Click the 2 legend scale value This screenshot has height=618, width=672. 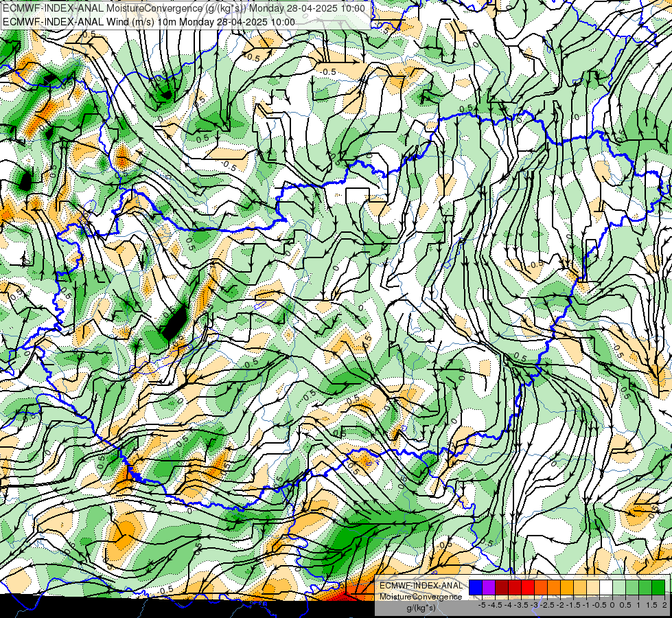(664, 605)
